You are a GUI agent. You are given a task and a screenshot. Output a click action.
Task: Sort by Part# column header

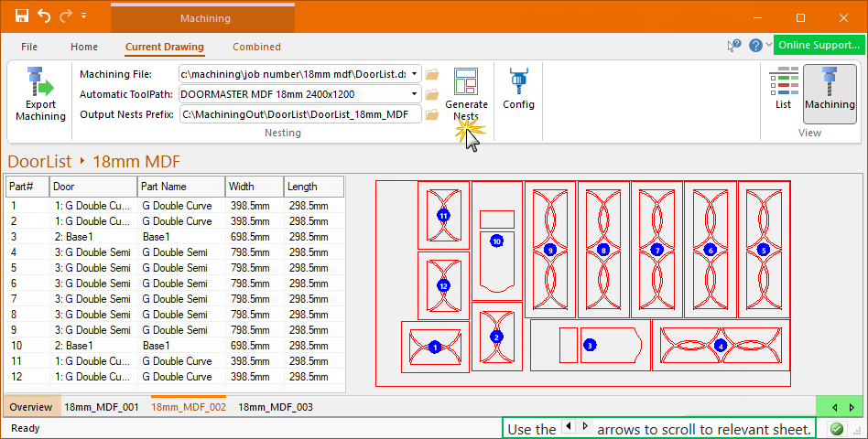click(x=27, y=187)
